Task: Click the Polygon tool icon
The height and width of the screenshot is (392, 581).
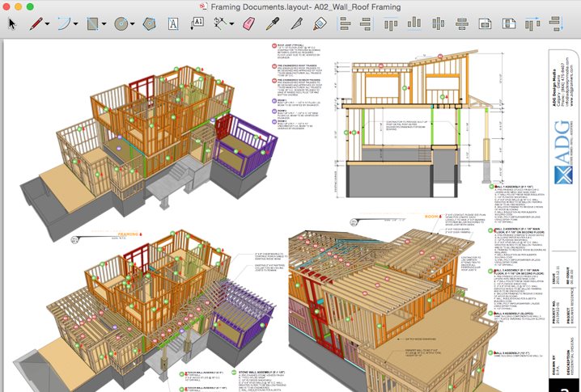Action: point(149,23)
